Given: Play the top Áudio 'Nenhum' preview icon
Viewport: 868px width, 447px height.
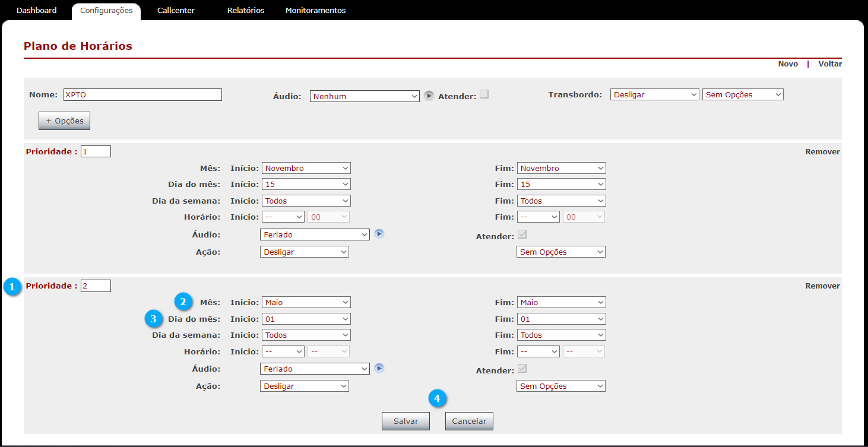Looking at the screenshot, I should tap(429, 96).
